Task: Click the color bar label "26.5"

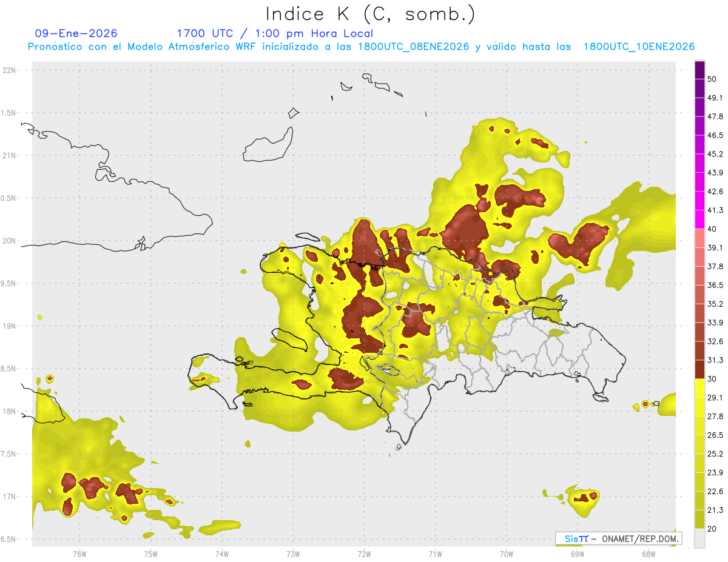Action: pyautogui.click(x=715, y=435)
